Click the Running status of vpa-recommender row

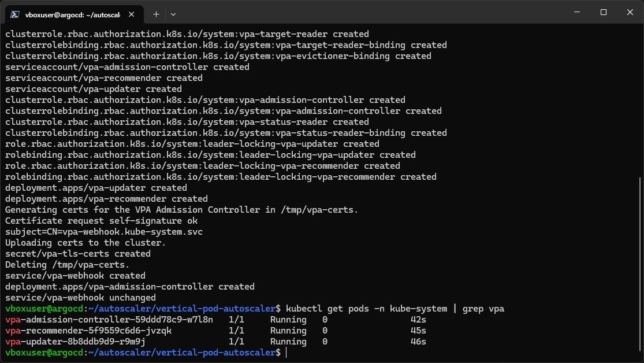click(x=288, y=331)
